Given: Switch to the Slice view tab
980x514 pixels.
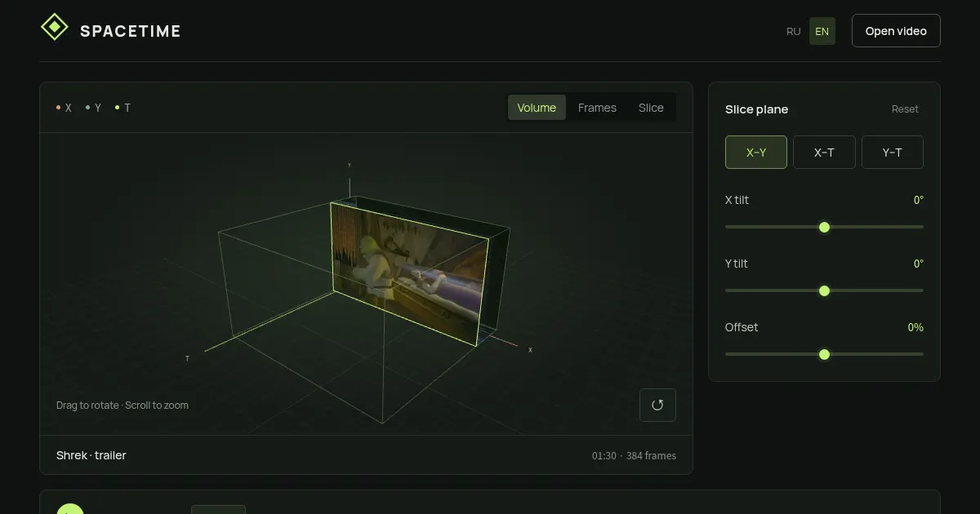Looking at the screenshot, I should tap(651, 108).
